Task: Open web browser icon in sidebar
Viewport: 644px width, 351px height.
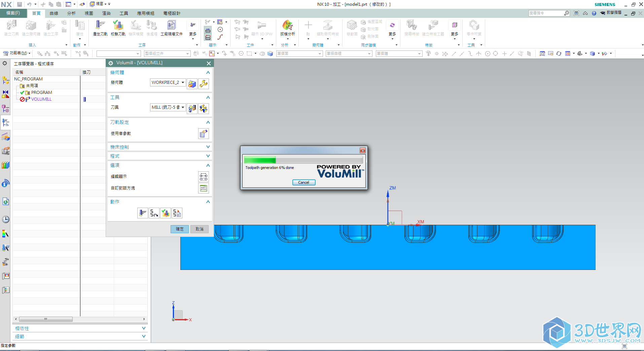Action: 5,202
